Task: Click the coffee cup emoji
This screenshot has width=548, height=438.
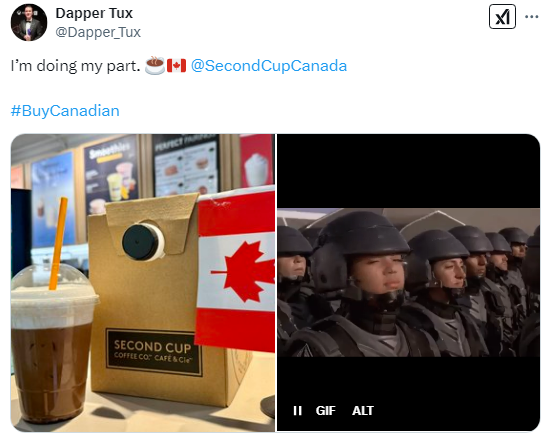Action: click(154, 65)
